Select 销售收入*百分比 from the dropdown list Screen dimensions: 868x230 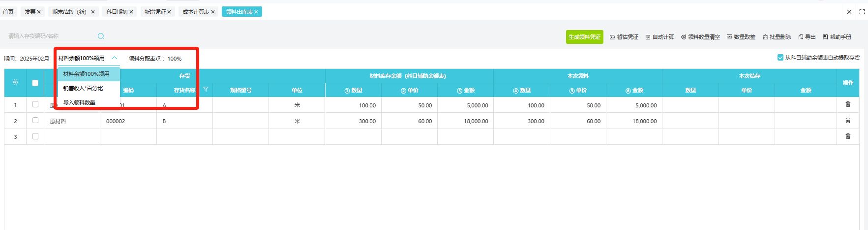83,88
